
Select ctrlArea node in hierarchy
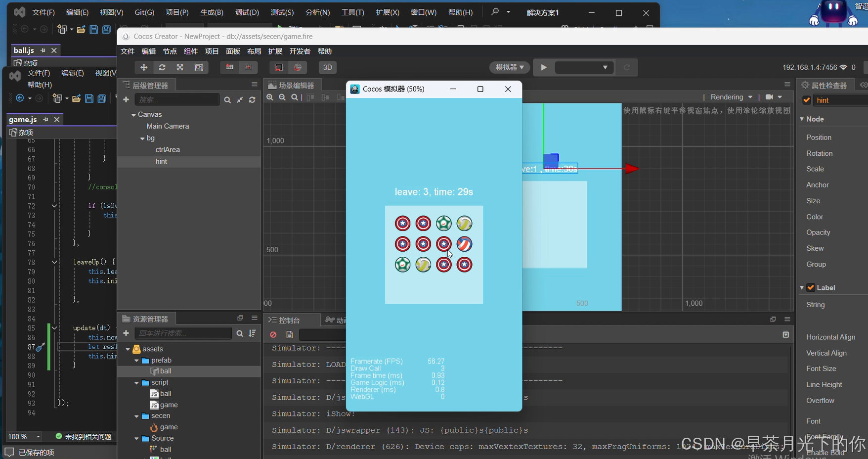tap(168, 149)
